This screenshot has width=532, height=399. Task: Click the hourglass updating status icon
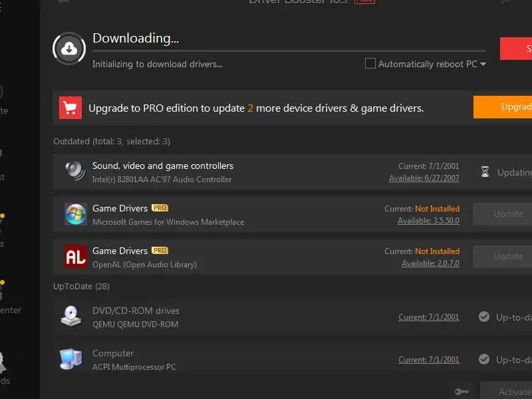(485, 172)
